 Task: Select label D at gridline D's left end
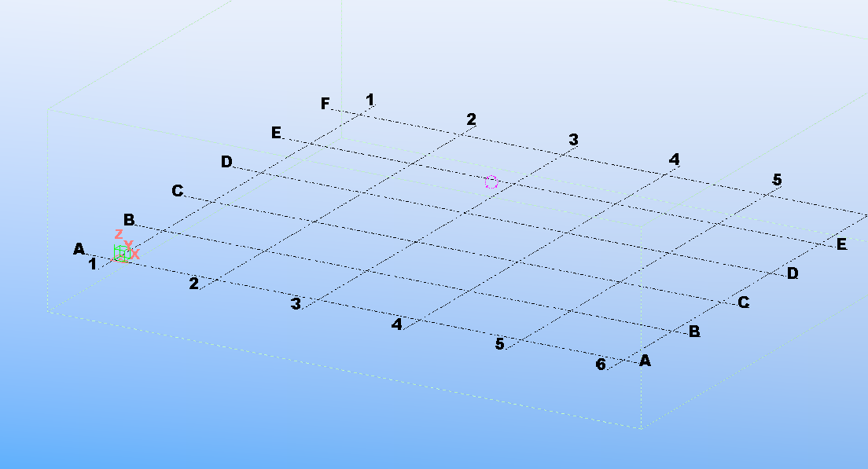pyautogui.click(x=226, y=162)
